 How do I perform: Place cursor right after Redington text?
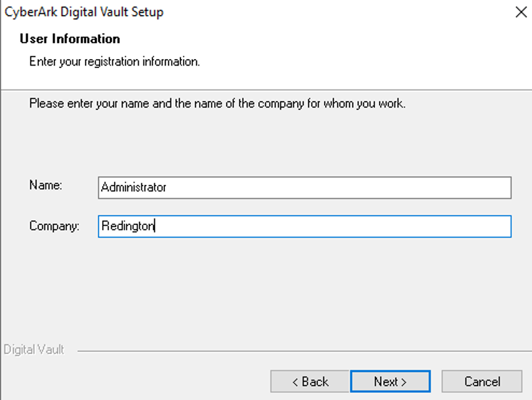tap(155, 226)
